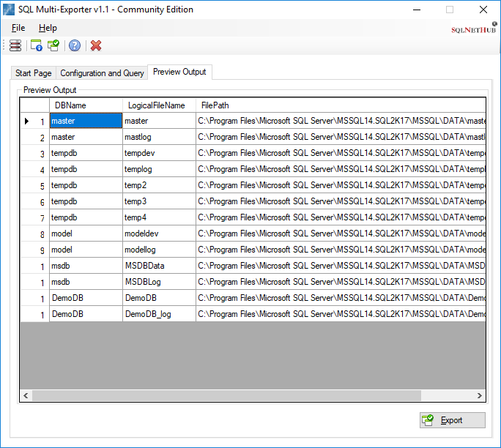Click the Export button
The image size is (501, 448).
coord(453,420)
